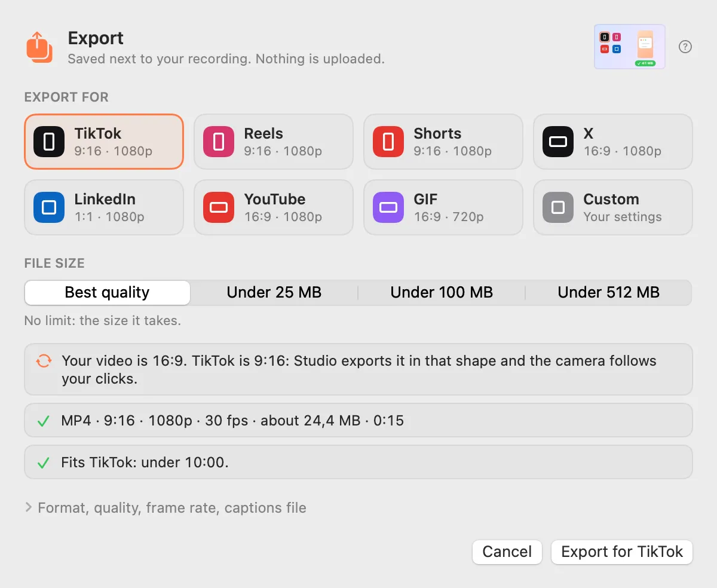717x588 pixels.
Task: Click the black X landscape icon
Action: pos(558,142)
